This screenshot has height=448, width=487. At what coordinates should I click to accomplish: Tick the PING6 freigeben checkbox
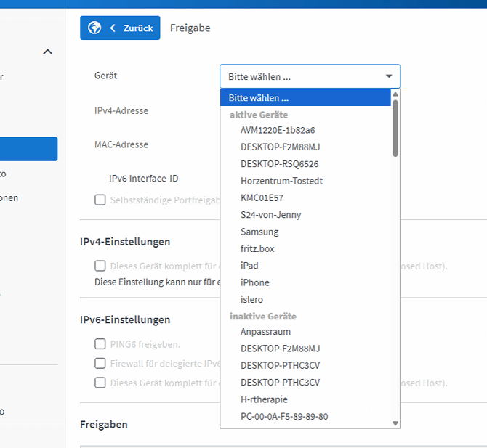tap(100, 343)
